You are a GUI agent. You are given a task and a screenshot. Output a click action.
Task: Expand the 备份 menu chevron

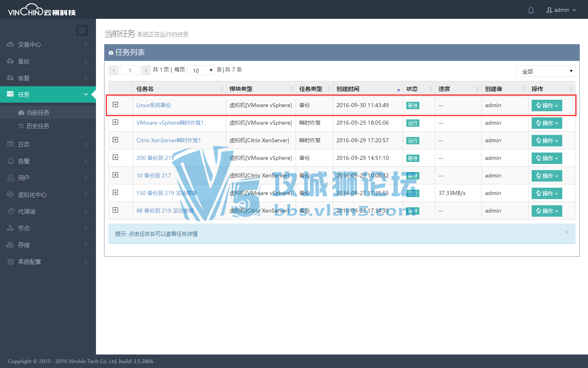(x=86, y=61)
